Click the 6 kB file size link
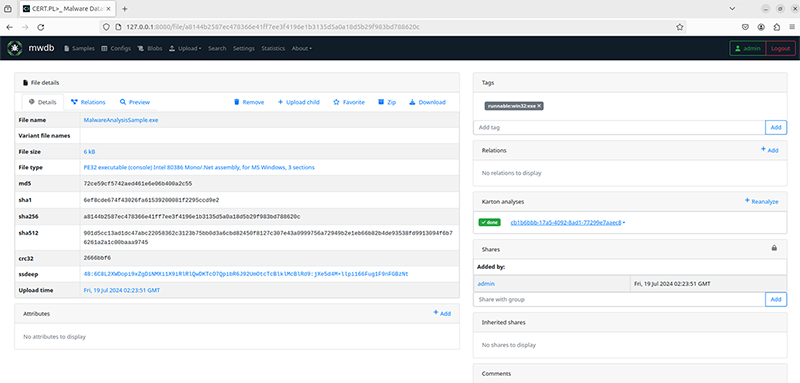 89,152
